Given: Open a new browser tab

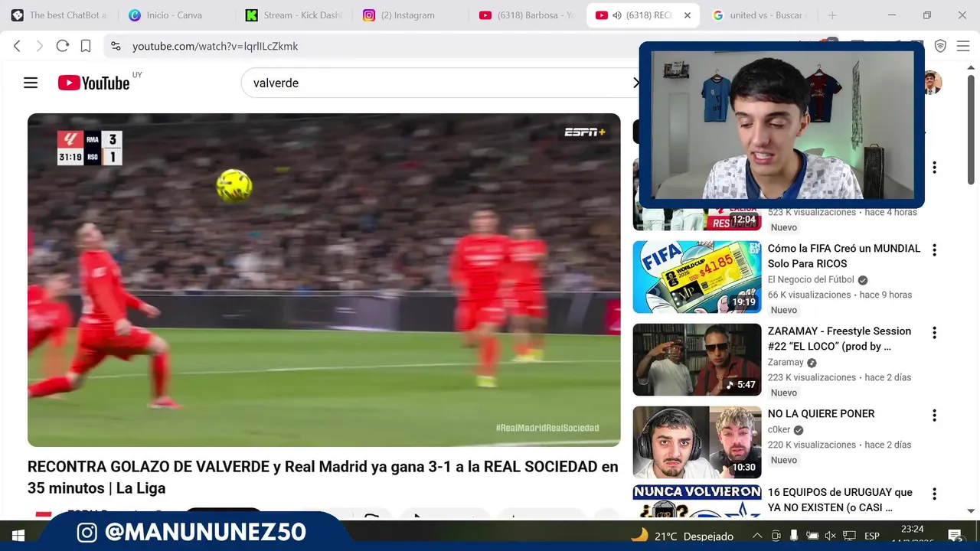Looking at the screenshot, I should coord(832,15).
